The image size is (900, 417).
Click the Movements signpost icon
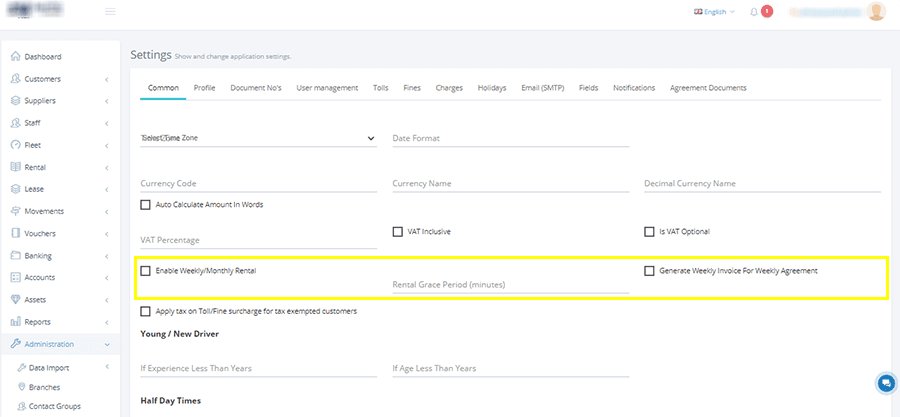coord(16,211)
